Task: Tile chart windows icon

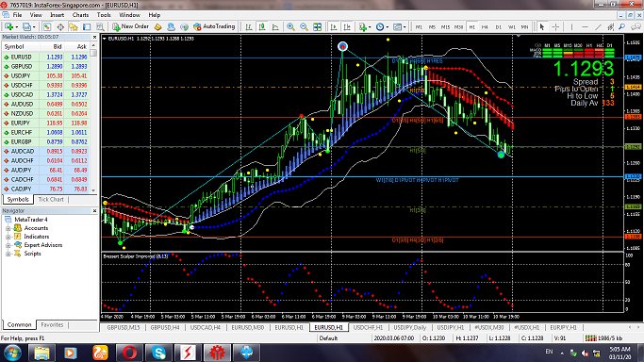Action: [x=317, y=26]
